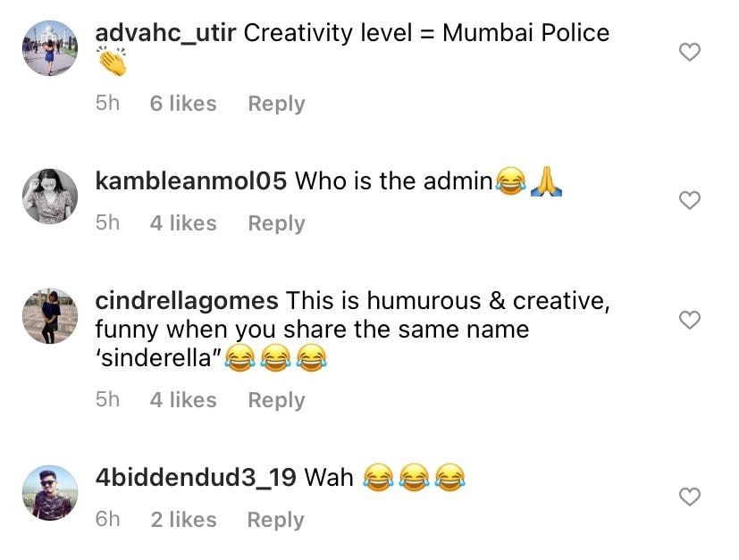Open kambleanmol05 username link
Viewport: 739px width, 560px height.
(191, 180)
